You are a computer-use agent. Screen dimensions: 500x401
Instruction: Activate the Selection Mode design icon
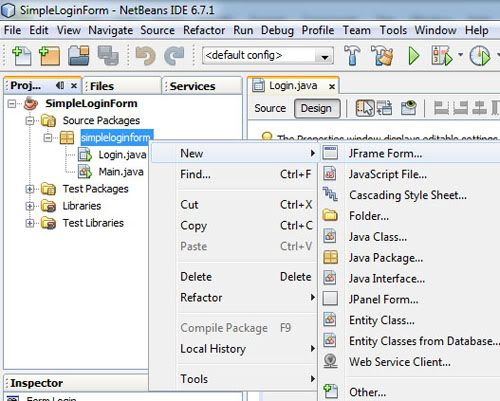[x=365, y=108]
